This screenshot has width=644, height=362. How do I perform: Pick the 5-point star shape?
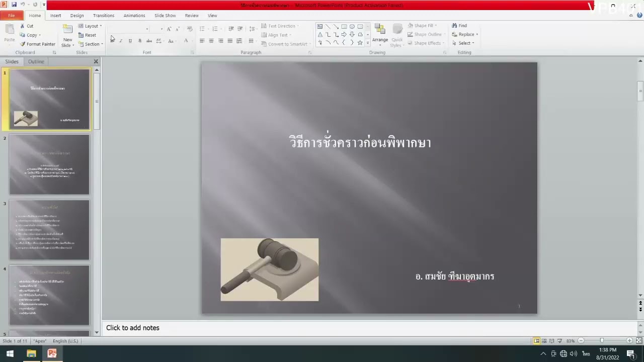360,43
